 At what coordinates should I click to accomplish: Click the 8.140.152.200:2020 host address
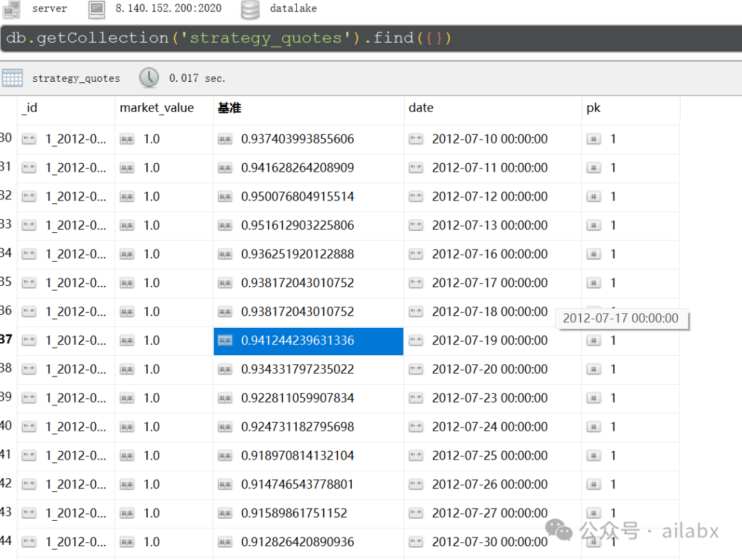[168, 8]
